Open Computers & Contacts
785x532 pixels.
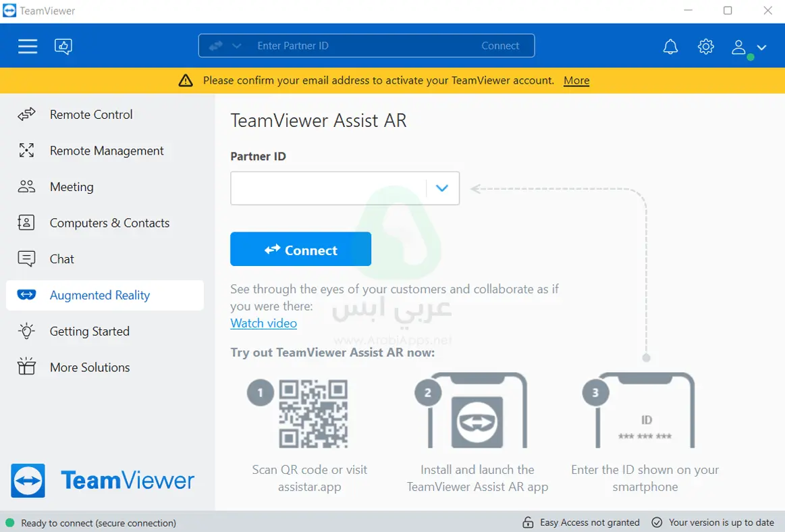[109, 223]
